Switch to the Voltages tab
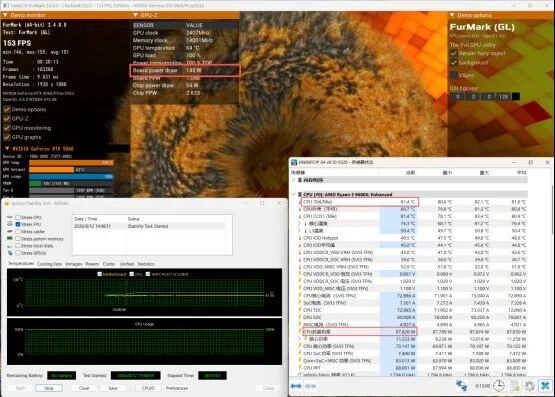The width and height of the screenshot is (555, 397). 73,264
